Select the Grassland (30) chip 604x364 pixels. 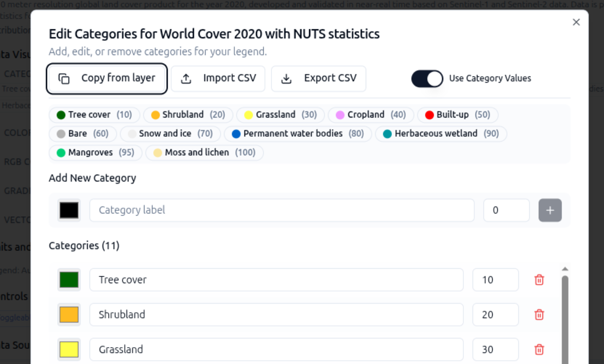(x=280, y=115)
